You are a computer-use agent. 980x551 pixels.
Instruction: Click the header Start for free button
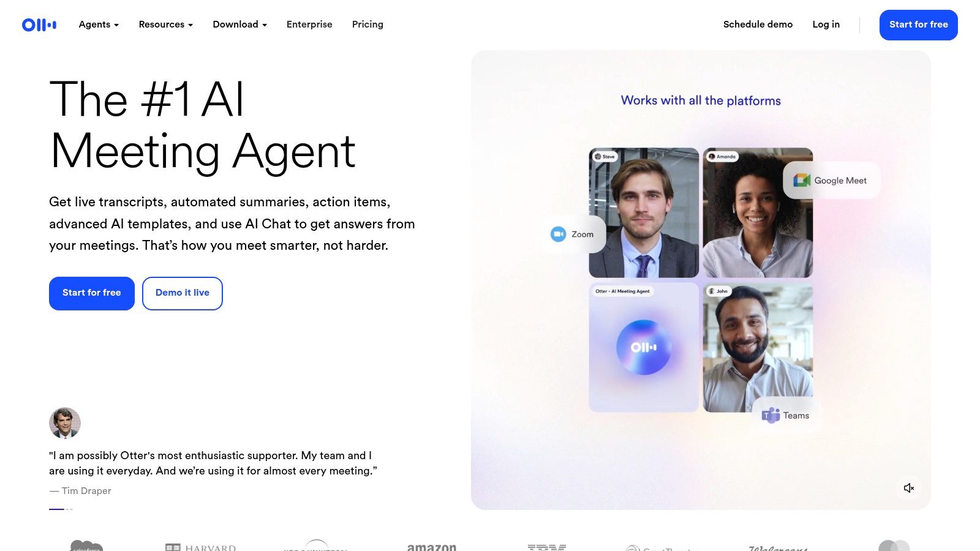[x=918, y=25]
